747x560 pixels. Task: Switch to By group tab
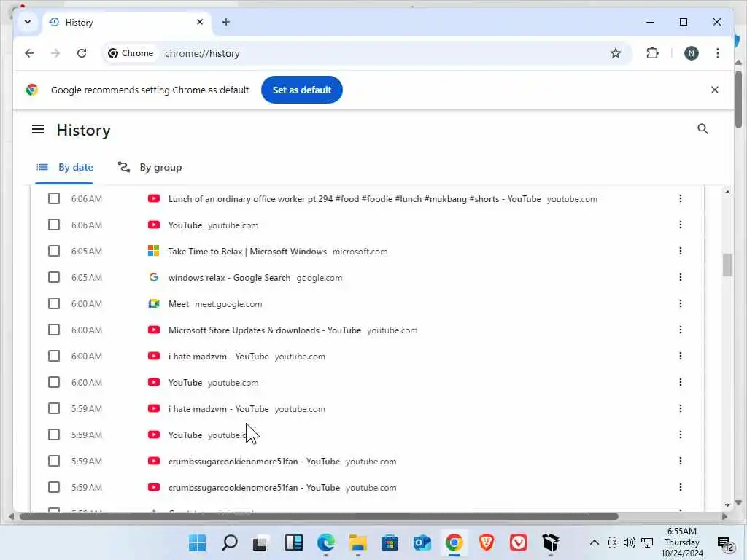pos(150,167)
